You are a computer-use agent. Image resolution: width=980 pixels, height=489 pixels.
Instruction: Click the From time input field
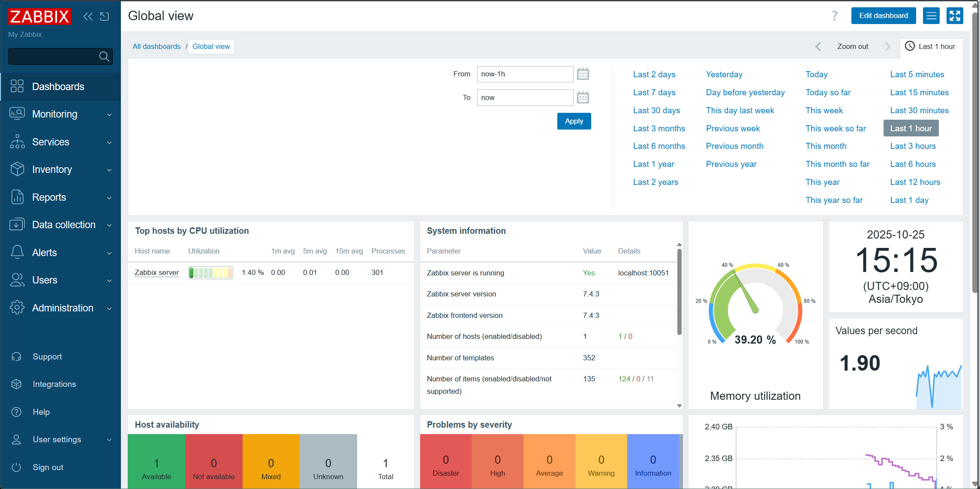click(x=525, y=74)
